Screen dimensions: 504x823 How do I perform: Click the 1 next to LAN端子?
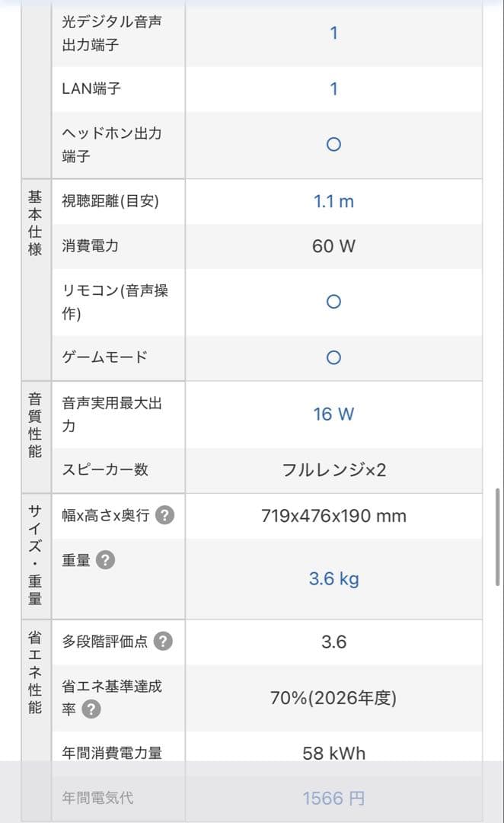(333, 88)
